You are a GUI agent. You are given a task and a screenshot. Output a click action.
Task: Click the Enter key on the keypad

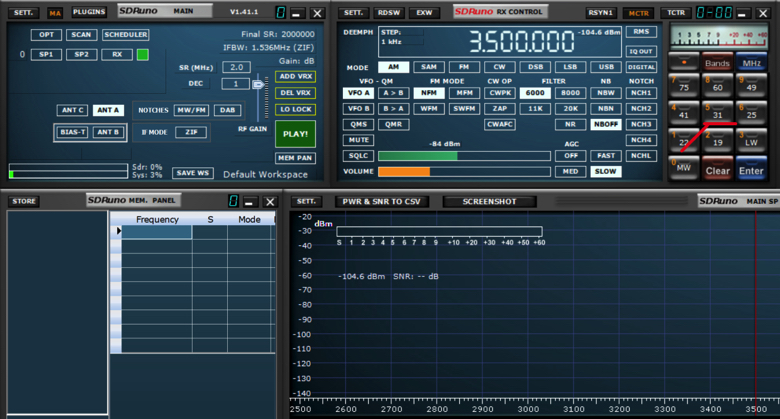click(x=751, y=168)
